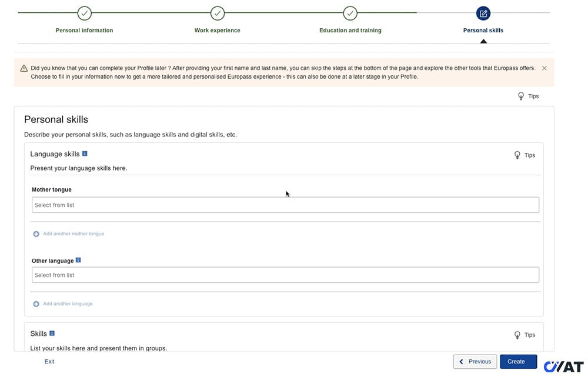The height and width of the screenshot is (377, 588).
Task: Click the Personal information step checkmark icon
Action: [85, 13]
